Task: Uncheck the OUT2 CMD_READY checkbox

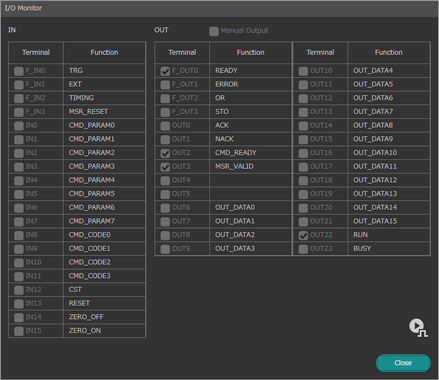Action: (x=165, y=153)
